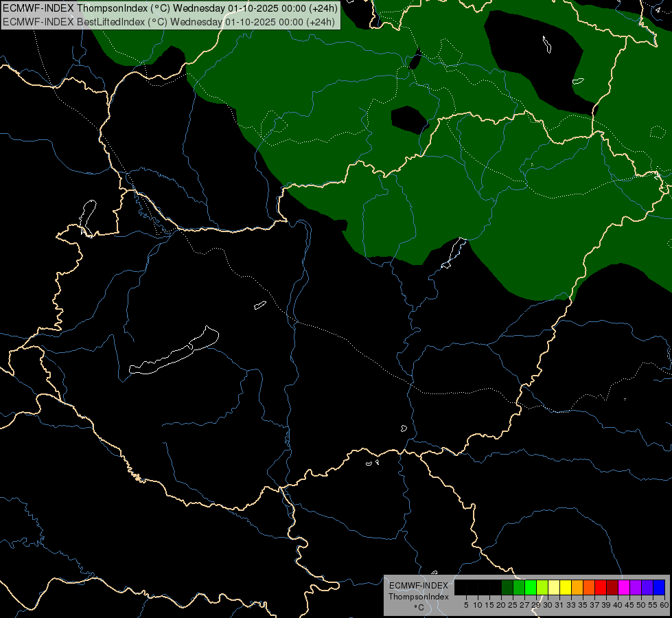The width and height of the screenshot is (672, 618).
Task: Click the ThompsonIndex title line at top
Action: (x=170, y=8)
